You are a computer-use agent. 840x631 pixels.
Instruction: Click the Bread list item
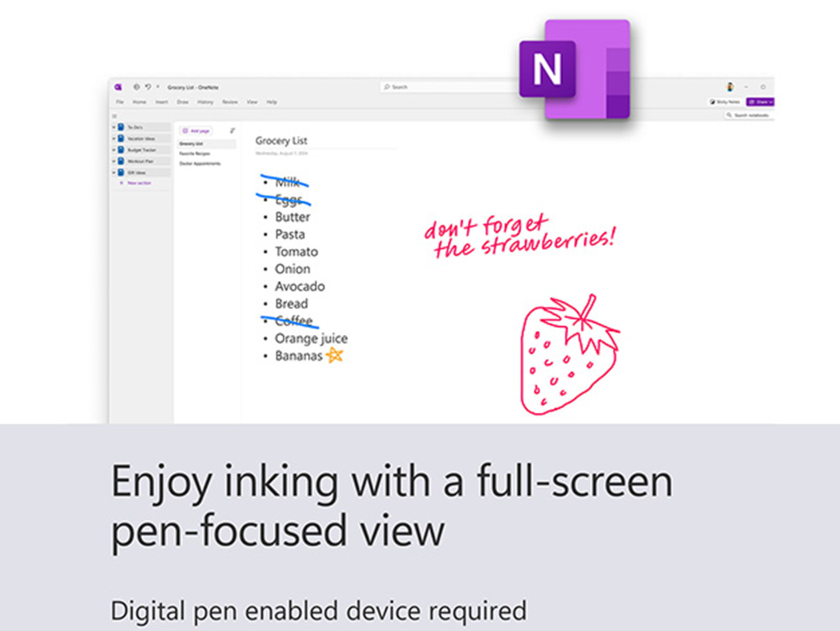pos(291,303)
